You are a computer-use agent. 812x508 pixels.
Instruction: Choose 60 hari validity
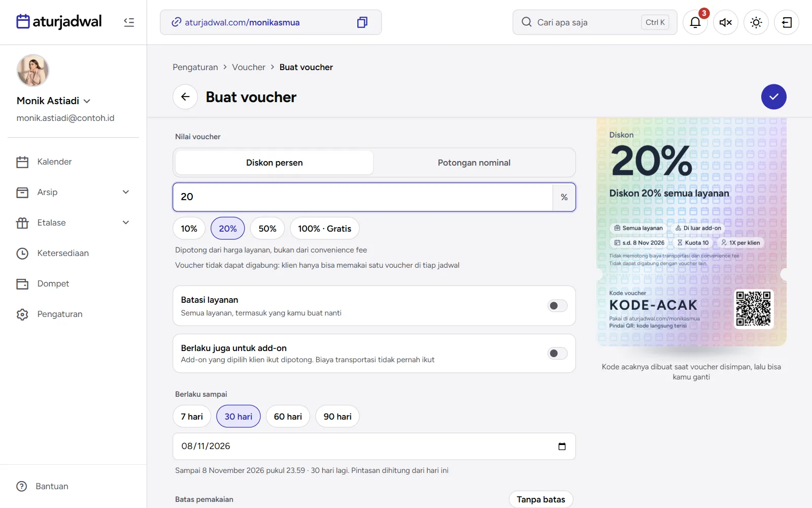tap(288, 417)
